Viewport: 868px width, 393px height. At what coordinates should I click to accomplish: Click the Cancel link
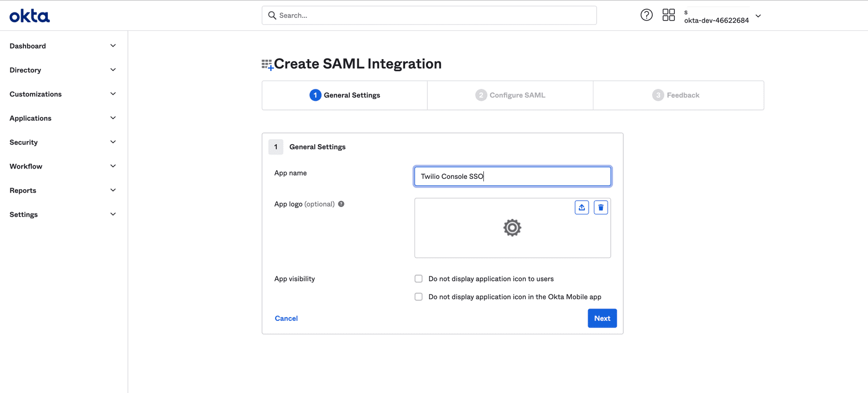(x=286, y=318)
